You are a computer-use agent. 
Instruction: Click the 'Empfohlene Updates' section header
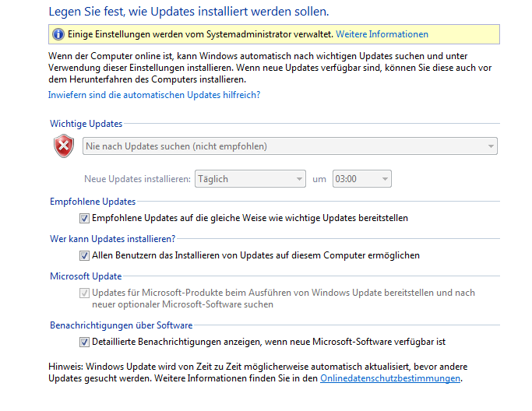pos(93,202)
